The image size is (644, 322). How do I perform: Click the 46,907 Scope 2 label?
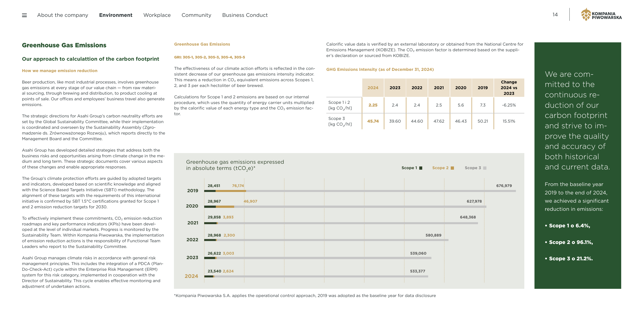tap(250, 201)
